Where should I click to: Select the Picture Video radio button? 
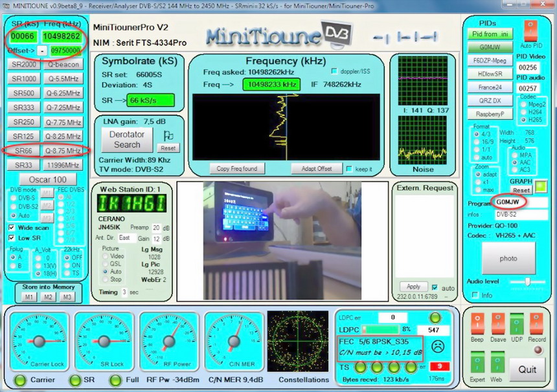(105, 256)
